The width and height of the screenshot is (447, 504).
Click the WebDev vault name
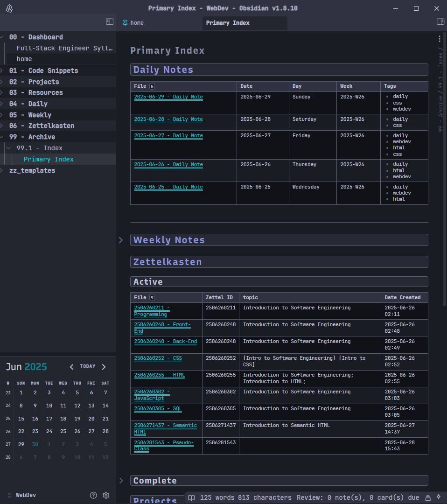pyautogui.click(x=26, y=495)
